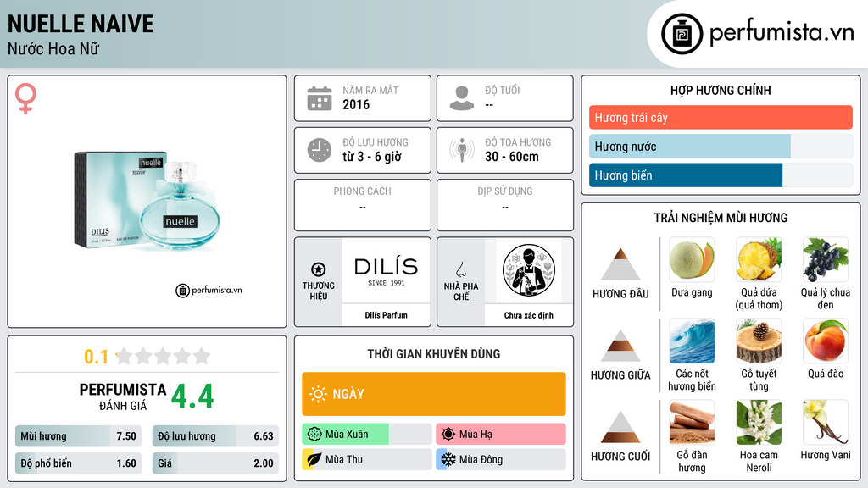Click the Mùa Đông snowflake icon
Viewport: 868px width, 488px height.
coord(448,459)
